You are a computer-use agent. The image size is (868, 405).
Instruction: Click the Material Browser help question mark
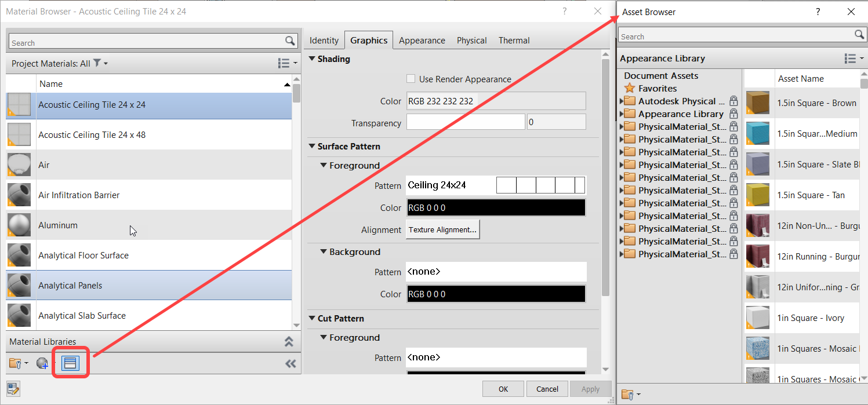pyautogui.click(x=564, y=11)
